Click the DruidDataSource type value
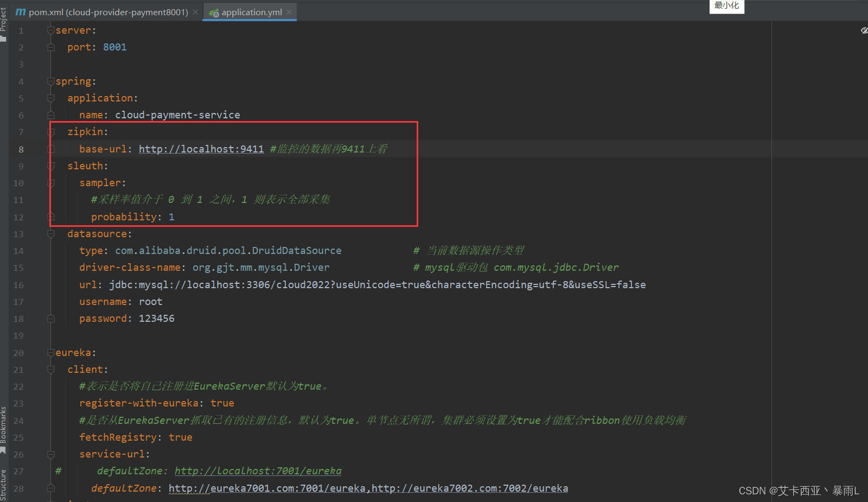The height and width of the screenshot is (502, 868). 228,251
